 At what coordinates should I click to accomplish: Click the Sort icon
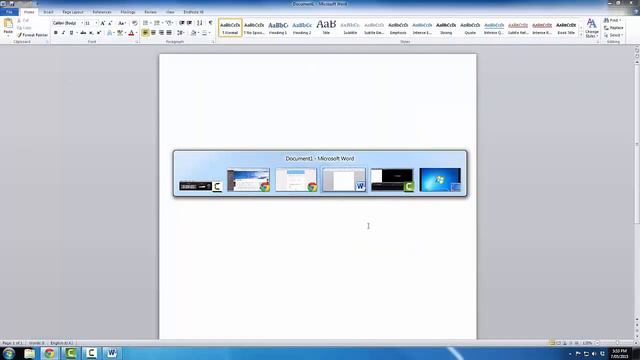200,23
